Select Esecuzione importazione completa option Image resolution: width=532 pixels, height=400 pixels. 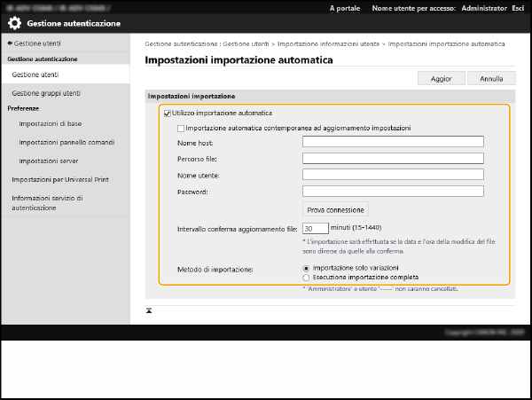click(x=307, y=277)
